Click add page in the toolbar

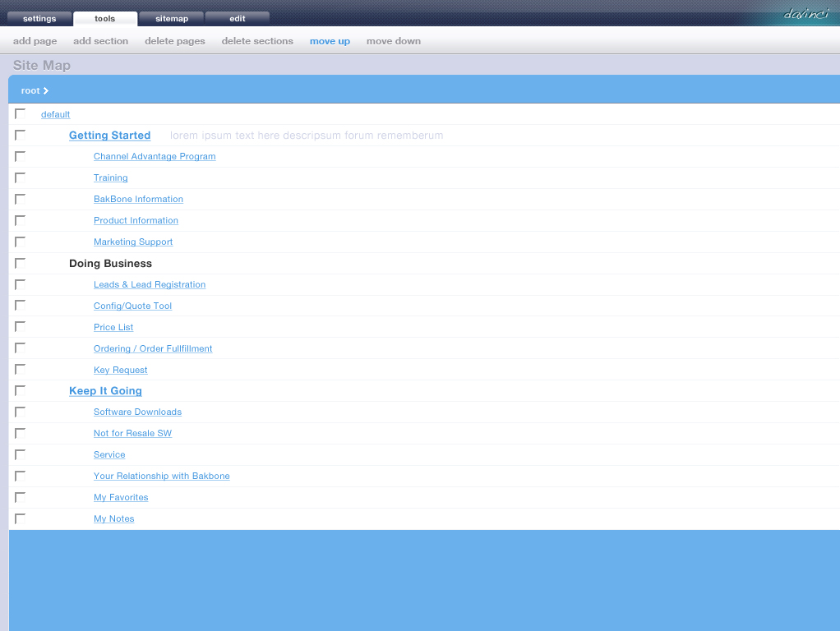tap(35, 41)
